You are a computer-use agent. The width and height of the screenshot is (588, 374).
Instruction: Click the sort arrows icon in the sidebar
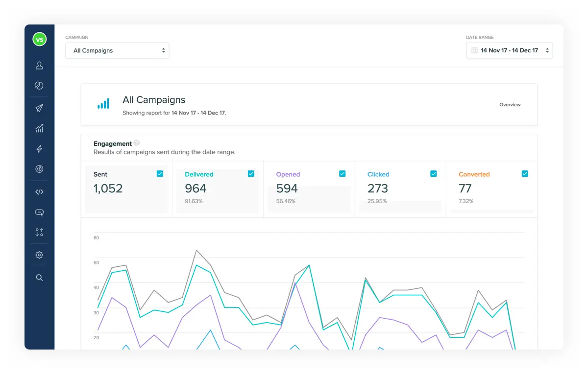(39, 232)
